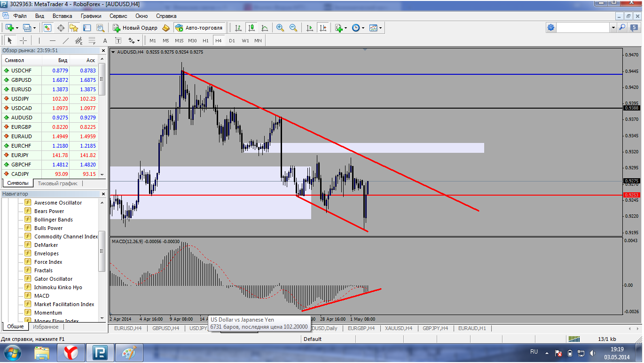Select Ichimoku Kinko Hyo indicator

[58, 287]
